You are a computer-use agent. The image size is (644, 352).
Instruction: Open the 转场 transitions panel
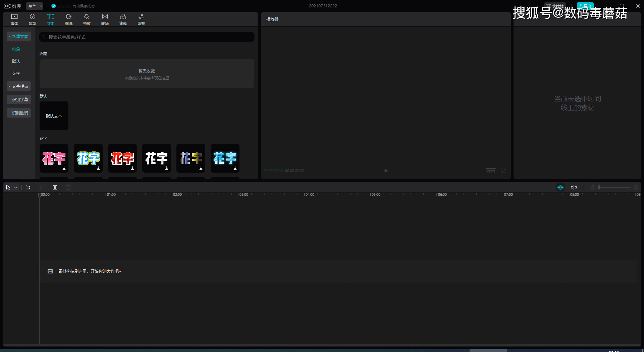pyautogui.click(x=105, y=19)
